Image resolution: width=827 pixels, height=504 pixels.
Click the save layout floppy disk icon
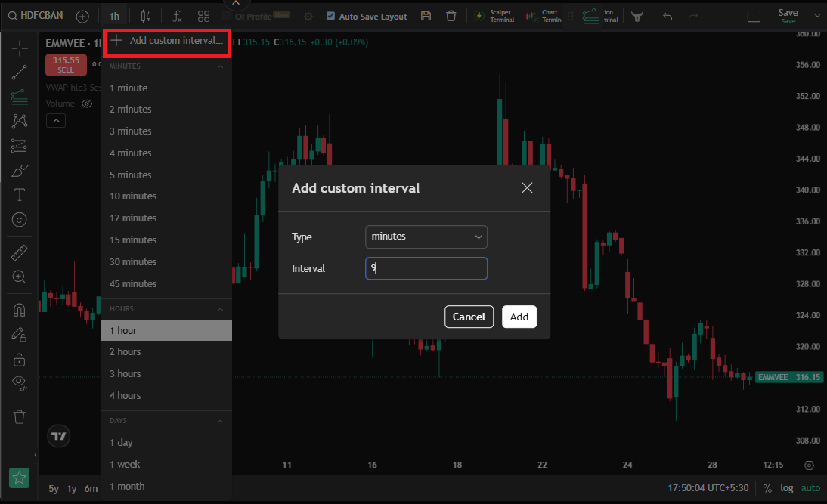tap(426, 16)
